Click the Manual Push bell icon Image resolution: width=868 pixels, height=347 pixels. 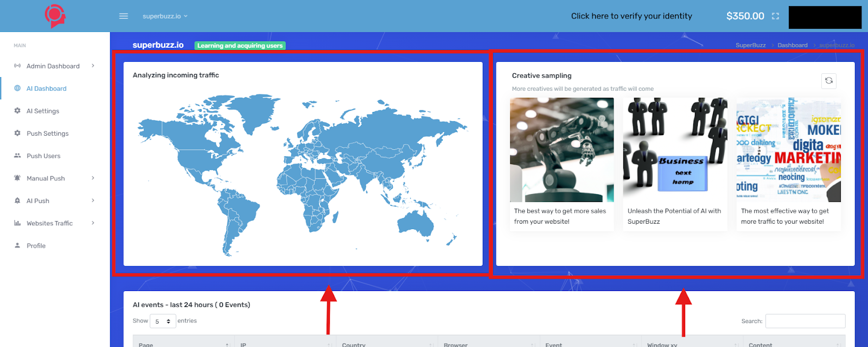point(17,178)
